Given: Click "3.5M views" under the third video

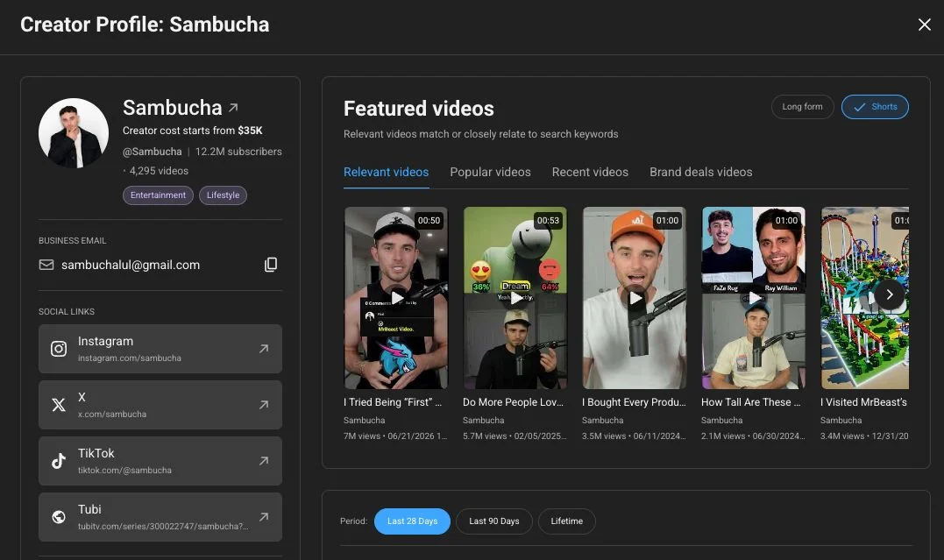Looking at the screenshot, I should (x=605, y=436).
